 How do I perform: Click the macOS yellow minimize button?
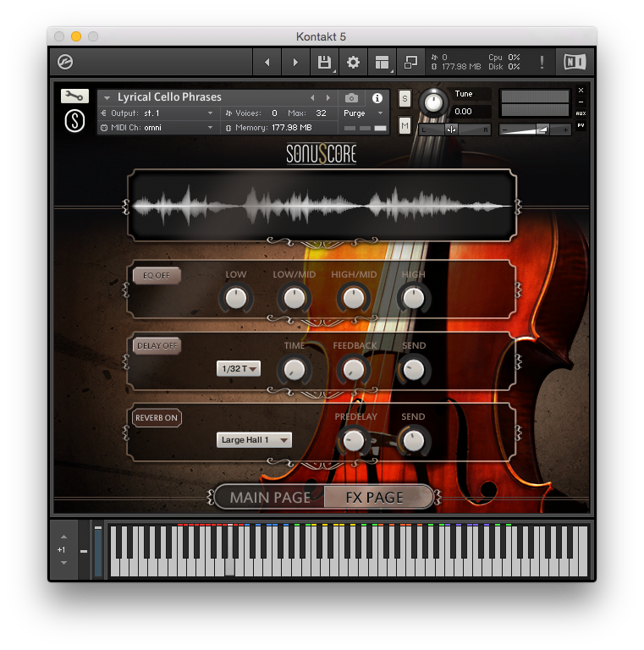[76, 36]
